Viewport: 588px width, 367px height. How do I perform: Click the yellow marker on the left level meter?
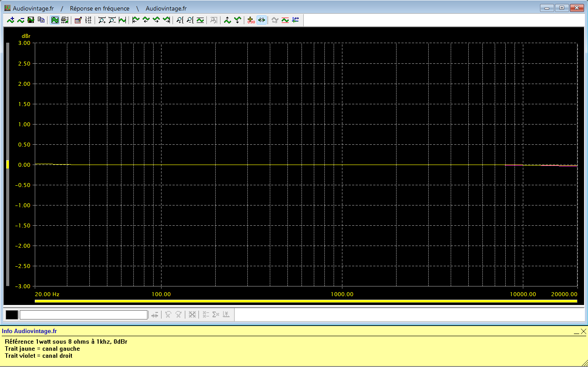click(x=7, y=164)
